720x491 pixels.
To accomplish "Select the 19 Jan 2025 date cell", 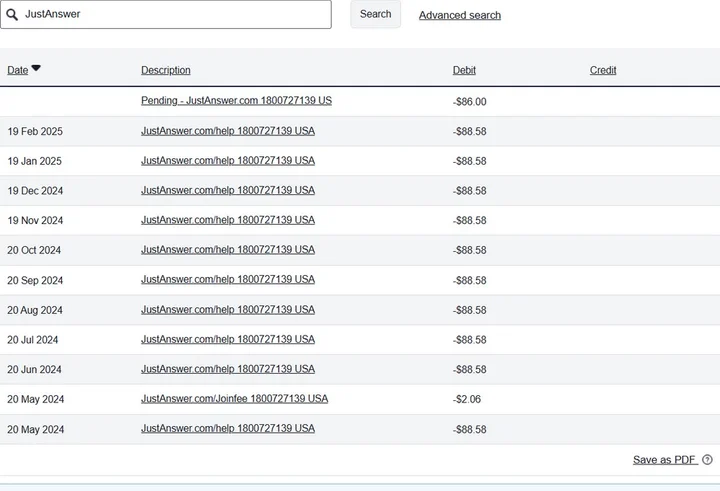I will click(34, 161).
